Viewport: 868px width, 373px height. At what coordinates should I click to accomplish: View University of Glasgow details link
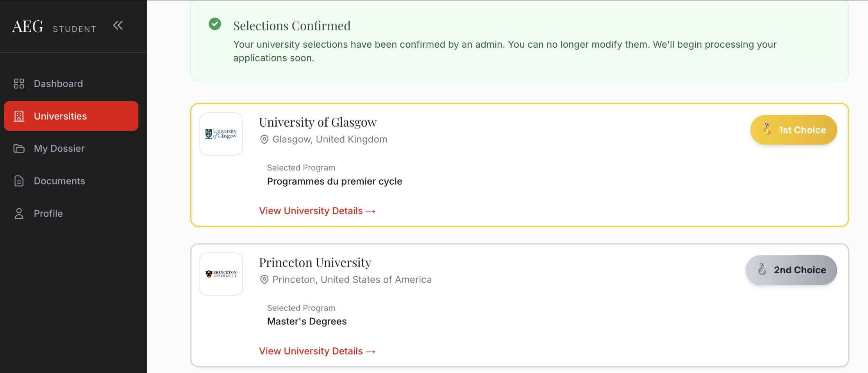coord(317,211)
